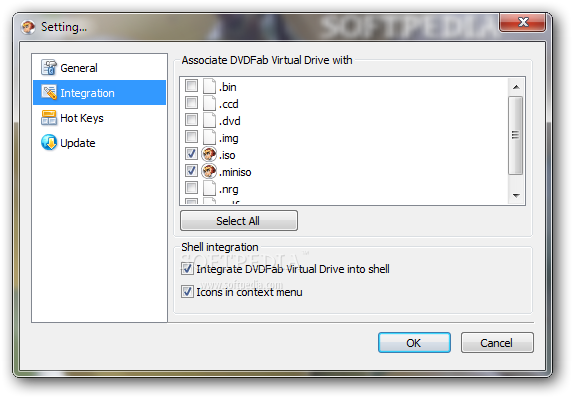573x398 pixels.
Task: Select the .nrg extension label
Action: pos(229,190)
